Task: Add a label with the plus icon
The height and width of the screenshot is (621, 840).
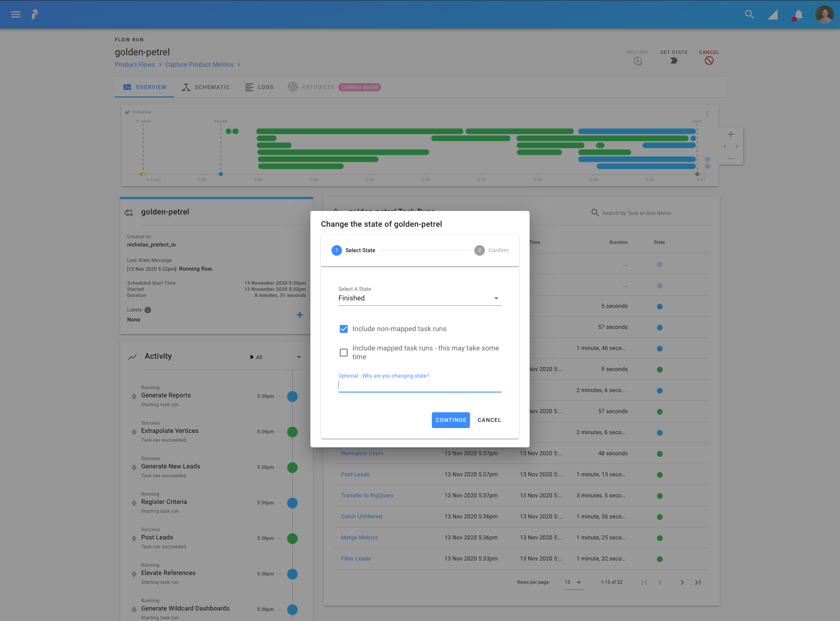Action: coord(300,315)
